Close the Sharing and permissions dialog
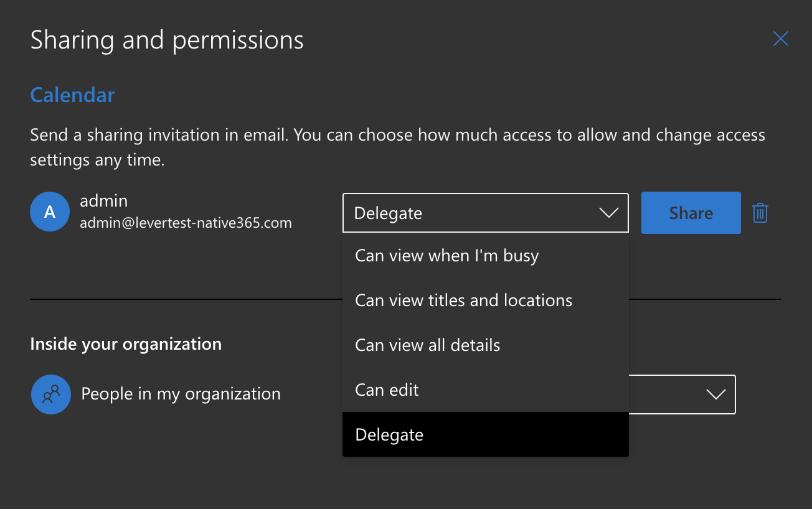 coord(780,39)
